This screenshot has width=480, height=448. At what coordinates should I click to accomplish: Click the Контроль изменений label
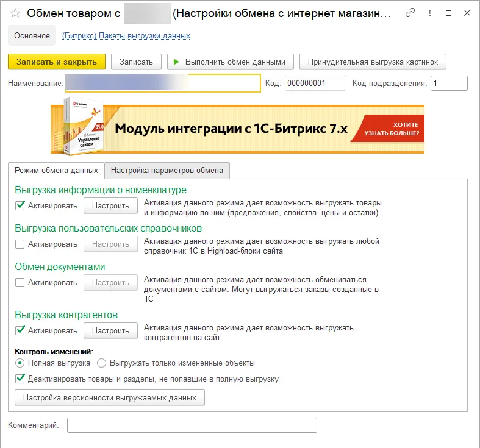click(54, 352)
